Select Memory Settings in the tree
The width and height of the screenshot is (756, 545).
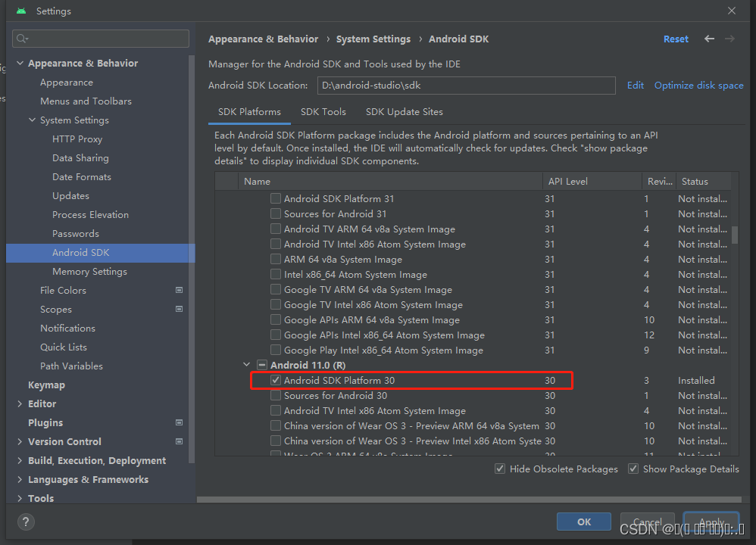pos(89,271)
